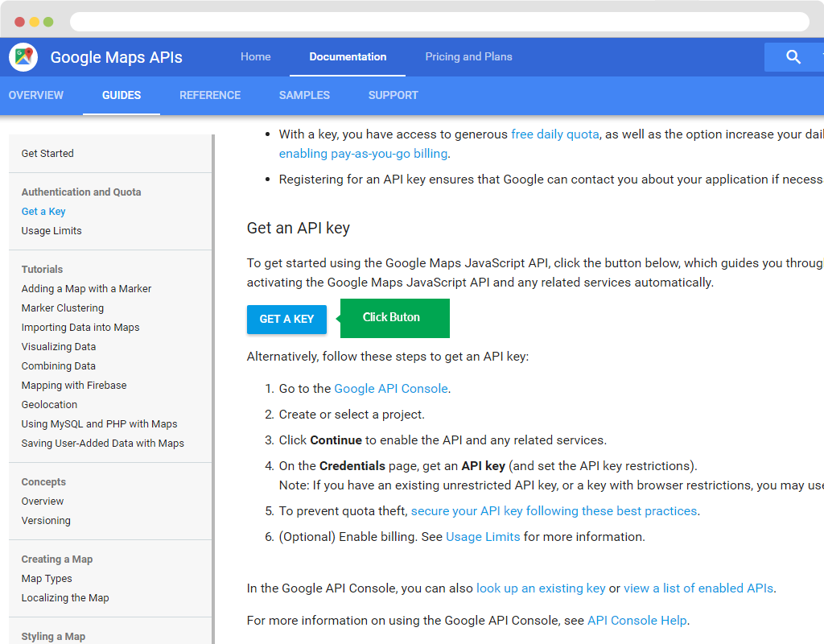Click the Concepts section heading
The width and height of the screenshot is (824, 644).
coord(43,482)
